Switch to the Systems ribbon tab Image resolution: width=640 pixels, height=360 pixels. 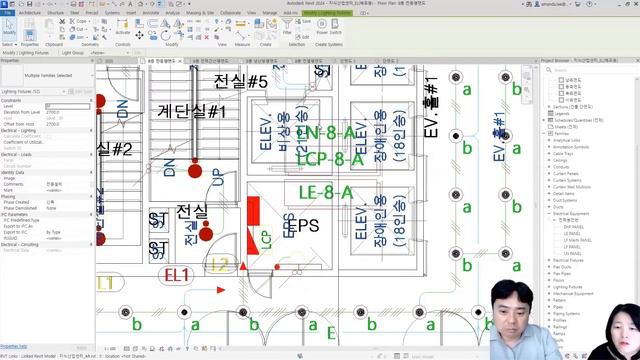coord(112,13)
